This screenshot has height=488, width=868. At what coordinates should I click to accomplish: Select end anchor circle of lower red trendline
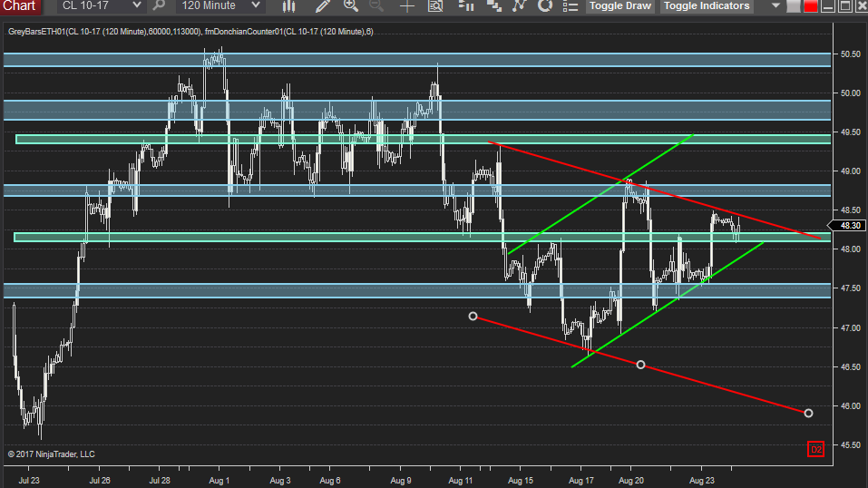point(808,414)
